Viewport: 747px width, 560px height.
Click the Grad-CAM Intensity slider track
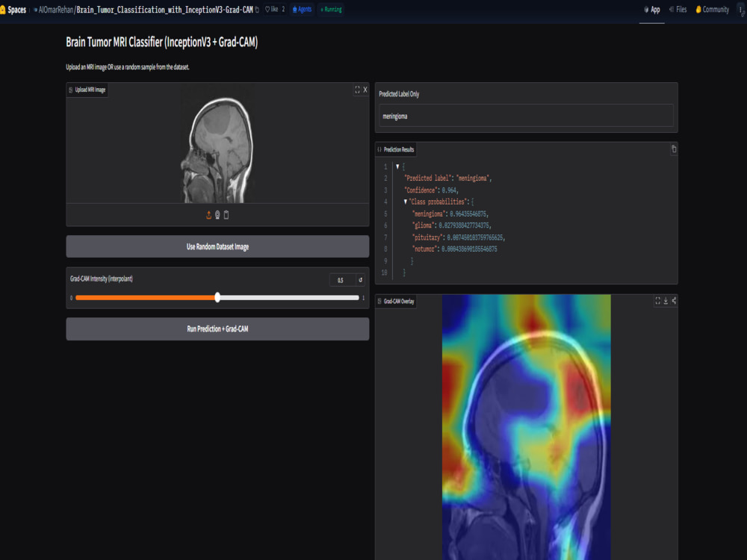point(217,298)
